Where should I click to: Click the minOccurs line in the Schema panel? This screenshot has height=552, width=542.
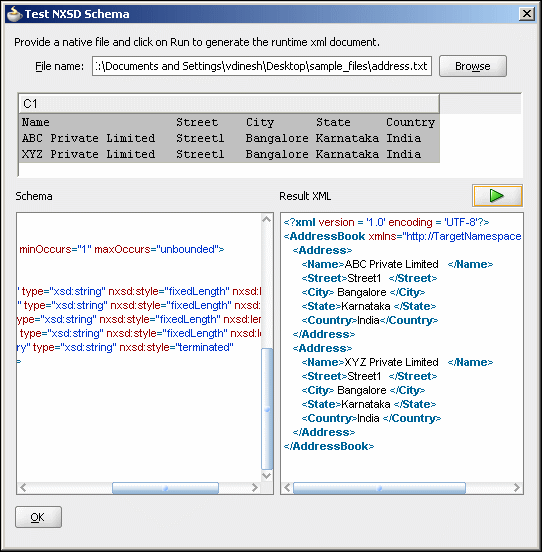coord(121,249)
